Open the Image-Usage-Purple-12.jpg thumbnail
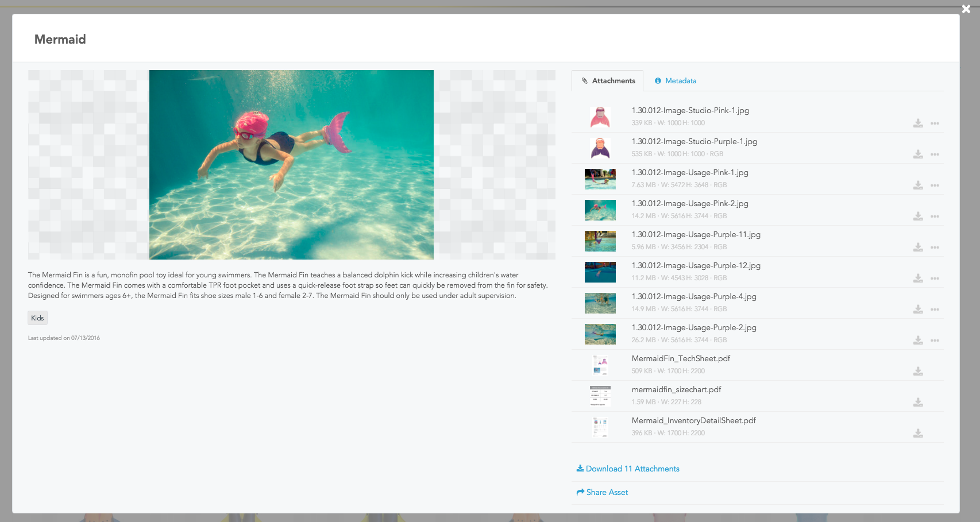Image resolution: width=980 pixels, height=522 pixels. tap(600, 272)
